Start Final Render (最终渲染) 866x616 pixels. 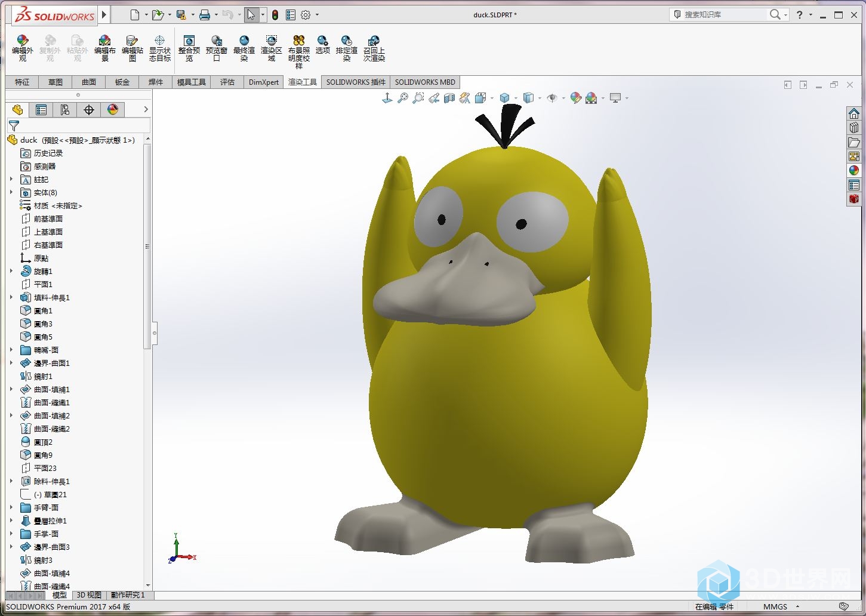[x=244, y=48]
